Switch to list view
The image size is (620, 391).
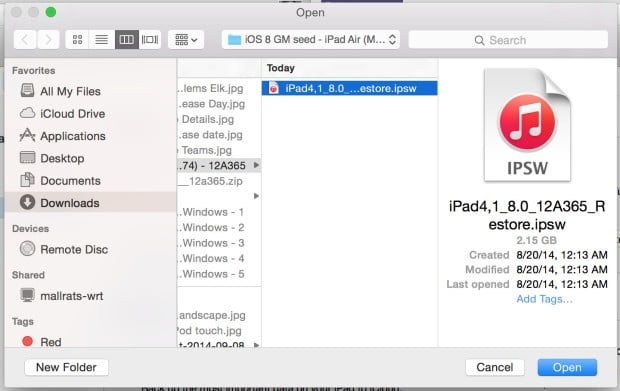click(102, 40)
